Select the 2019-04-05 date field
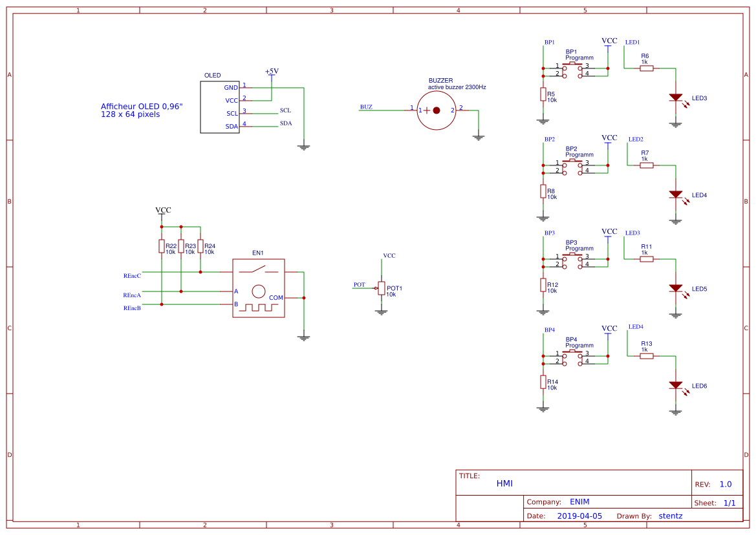 click(x=579, y=516)
